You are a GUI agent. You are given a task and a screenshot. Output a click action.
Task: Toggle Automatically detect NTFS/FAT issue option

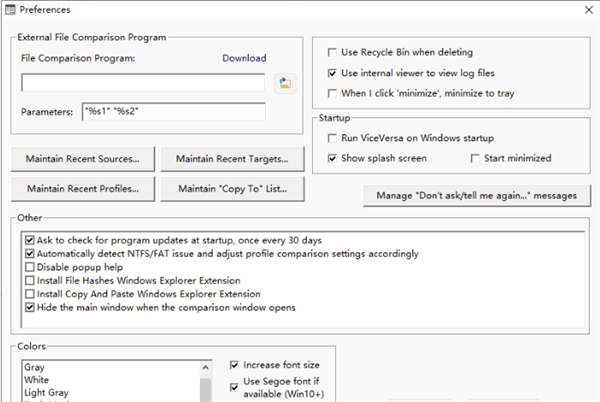pos(29,254)
